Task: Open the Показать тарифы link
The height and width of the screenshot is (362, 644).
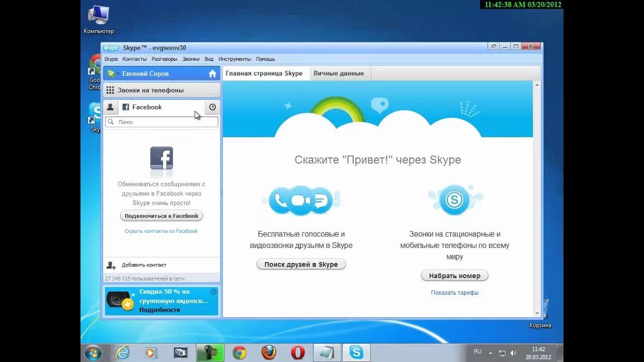Action: pos(454,293)
